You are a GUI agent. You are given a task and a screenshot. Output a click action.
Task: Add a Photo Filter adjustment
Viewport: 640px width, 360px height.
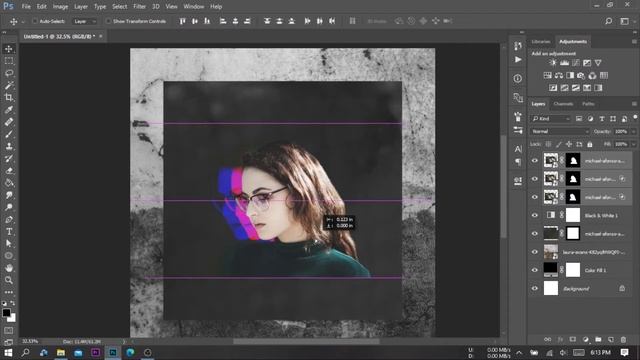(x=581, y=76)
